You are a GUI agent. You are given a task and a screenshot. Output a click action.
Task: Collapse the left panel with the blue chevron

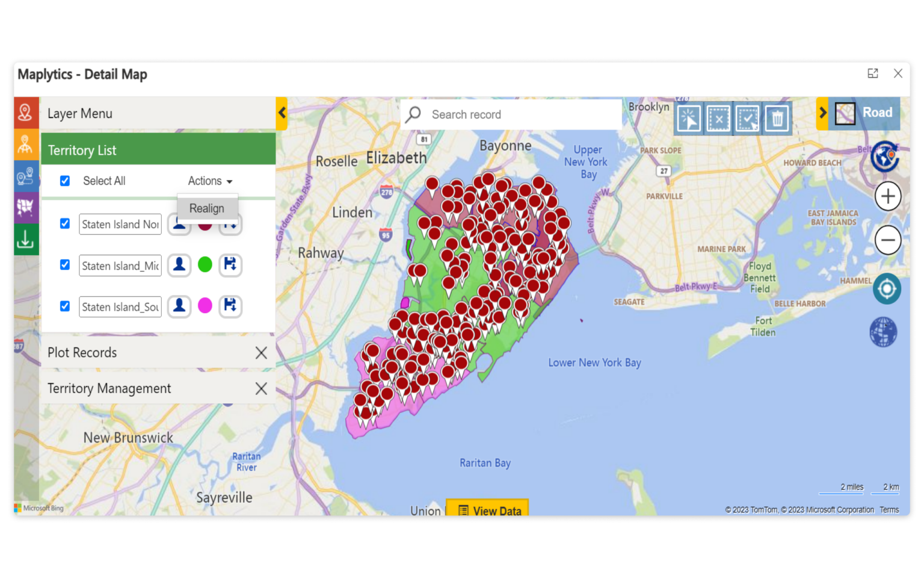(x=282, y=113)
